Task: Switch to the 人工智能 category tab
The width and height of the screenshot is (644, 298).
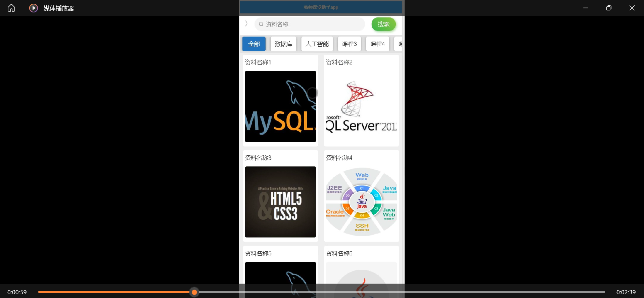Action: 317,44
